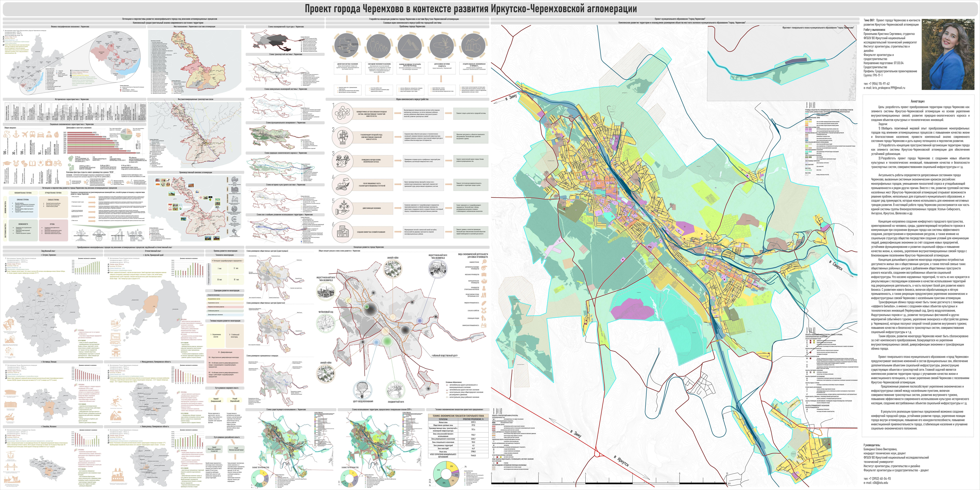Click the medical kit healthcare icon
980x490 pixels.
coord(49,163)
